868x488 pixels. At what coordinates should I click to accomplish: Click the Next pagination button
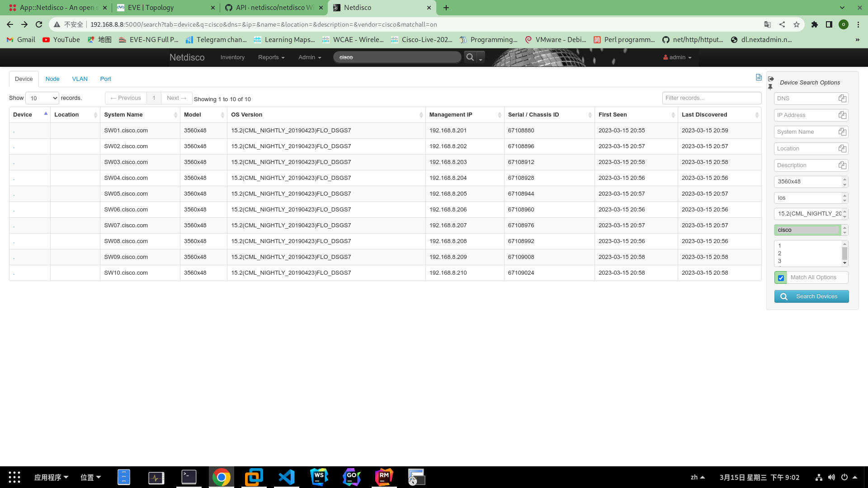tap(176, 98)
